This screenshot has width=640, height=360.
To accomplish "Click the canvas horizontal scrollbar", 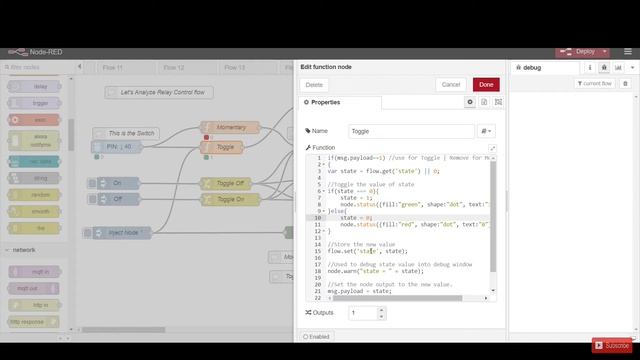I will [x=124, y=329].
